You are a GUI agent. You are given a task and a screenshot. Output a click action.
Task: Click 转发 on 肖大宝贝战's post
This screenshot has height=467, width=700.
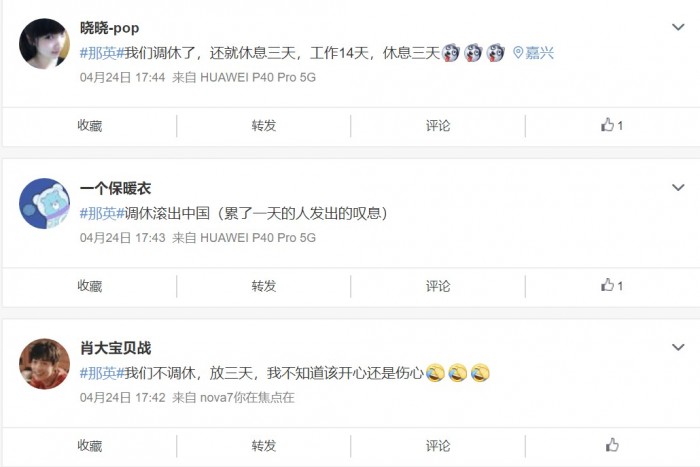(264, 446)
